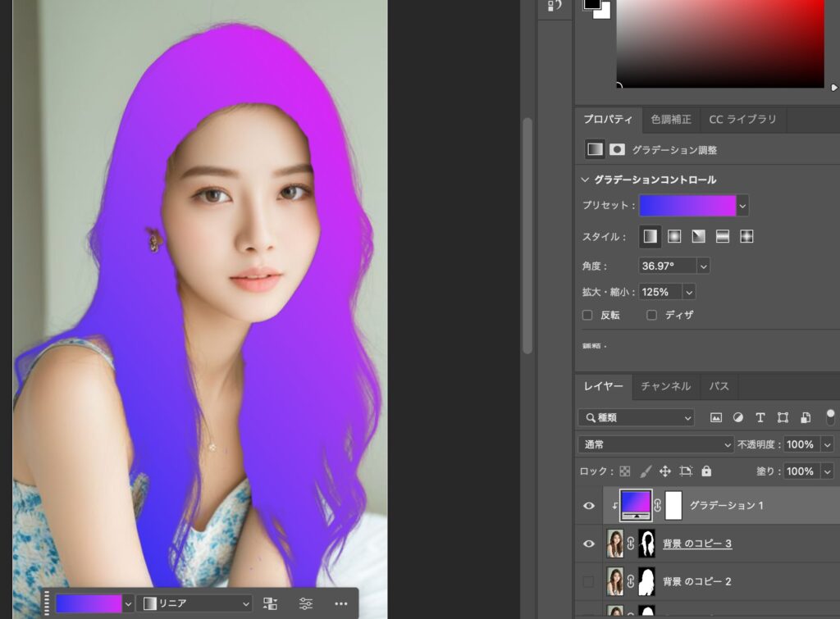Pick the diamond gradient style icon

tap(746, 237)
